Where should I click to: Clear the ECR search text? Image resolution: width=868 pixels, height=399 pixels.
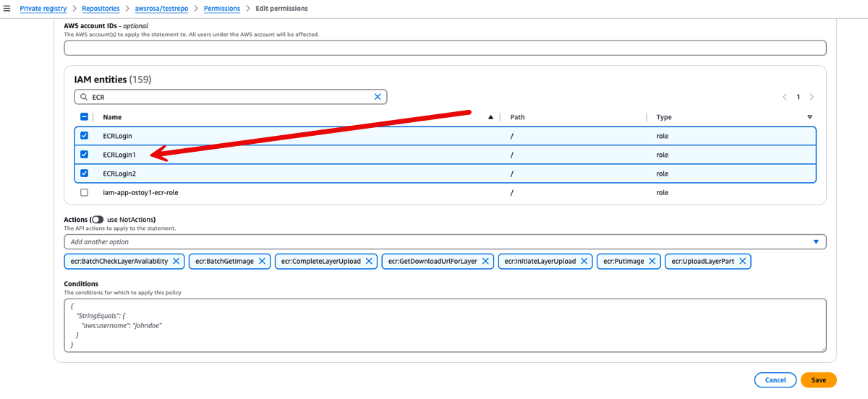[x=378, y=97]
